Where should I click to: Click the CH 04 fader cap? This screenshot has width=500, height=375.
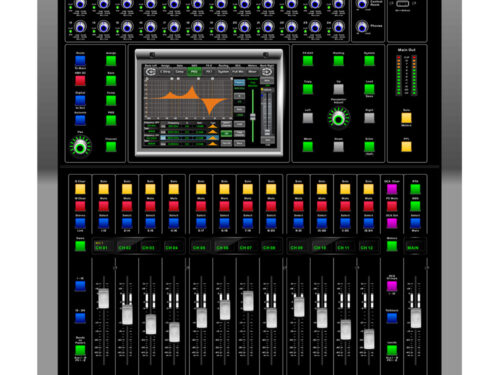(174, 332)
